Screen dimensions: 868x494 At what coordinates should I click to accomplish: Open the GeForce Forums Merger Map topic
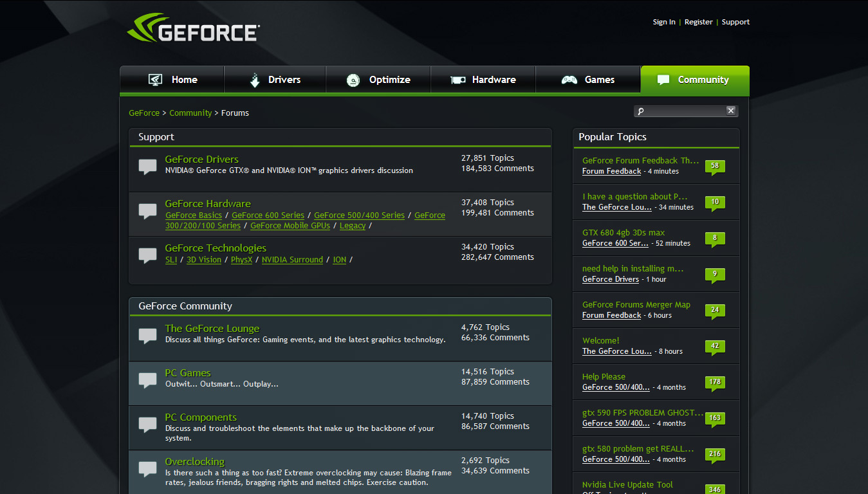point(636,305)
